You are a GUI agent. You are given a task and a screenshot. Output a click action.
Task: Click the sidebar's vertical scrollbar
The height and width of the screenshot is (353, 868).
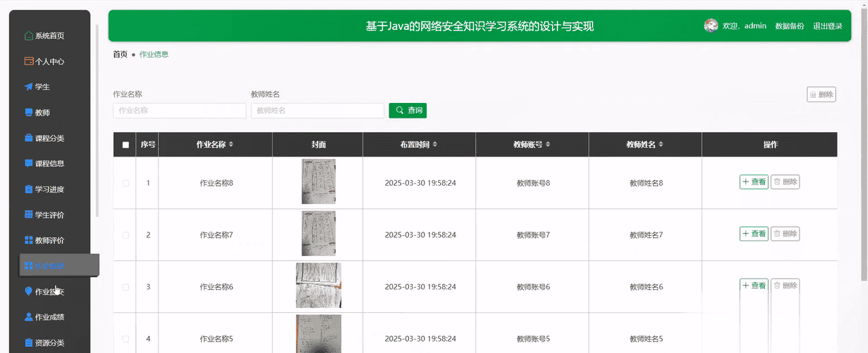pyautogui.click(x=98, y=121)
